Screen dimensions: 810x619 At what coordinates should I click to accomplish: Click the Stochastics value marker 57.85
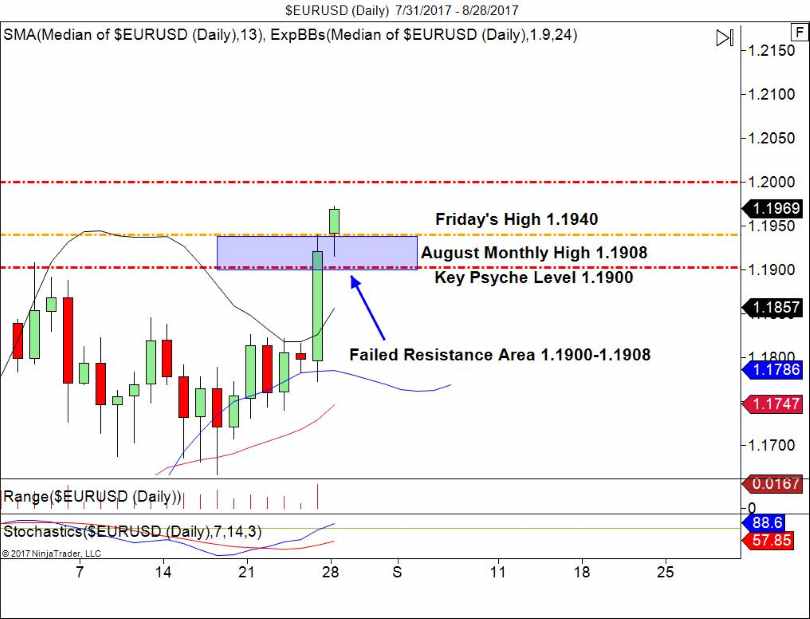click(x=769, y=537)
